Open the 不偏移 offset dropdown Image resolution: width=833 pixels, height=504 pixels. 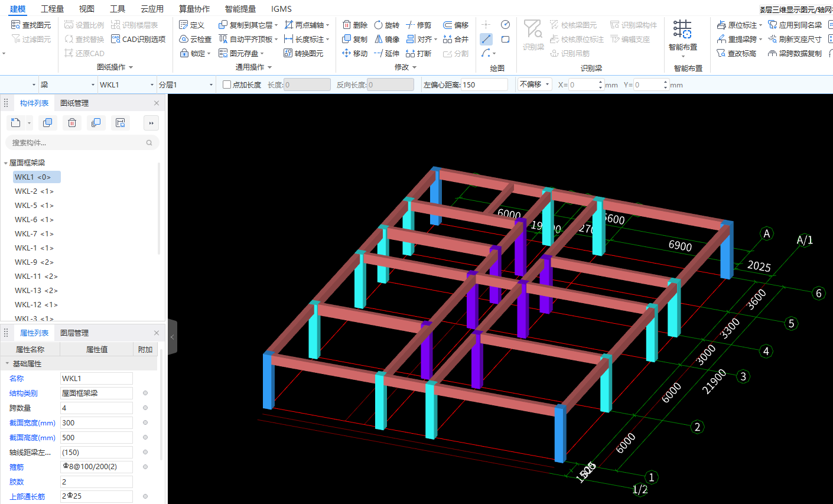tap(535, 84)
